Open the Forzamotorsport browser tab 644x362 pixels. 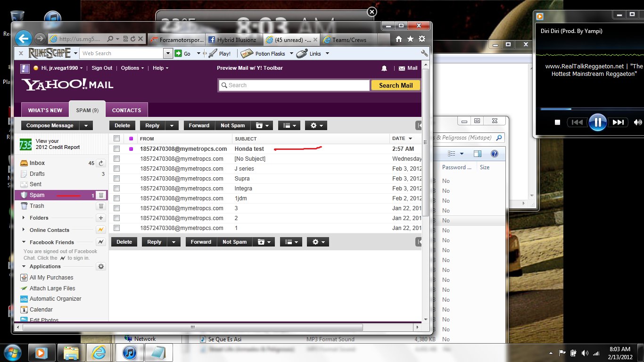click(x=176, y=40)
